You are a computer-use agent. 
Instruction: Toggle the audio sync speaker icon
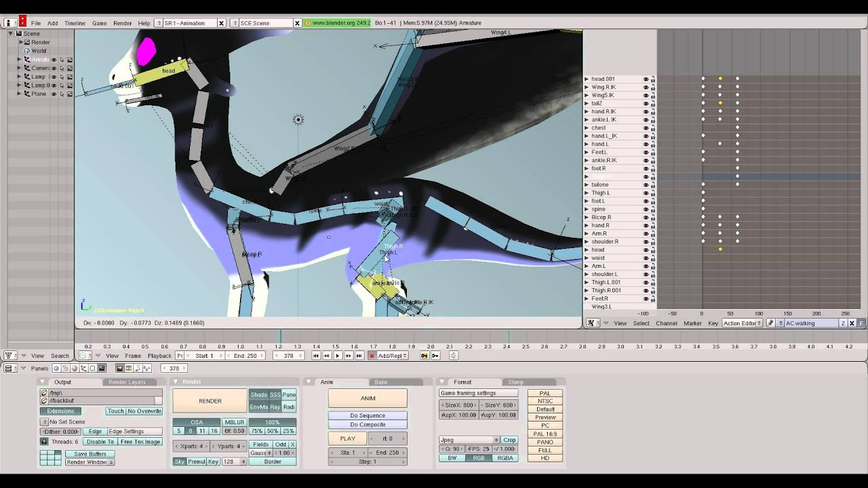pos(454,355)
